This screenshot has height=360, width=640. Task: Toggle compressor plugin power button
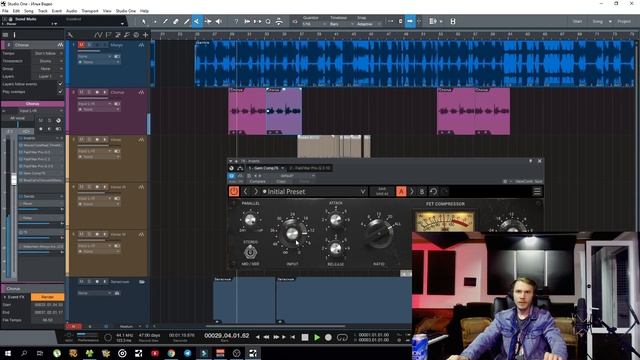pos(234,191)
